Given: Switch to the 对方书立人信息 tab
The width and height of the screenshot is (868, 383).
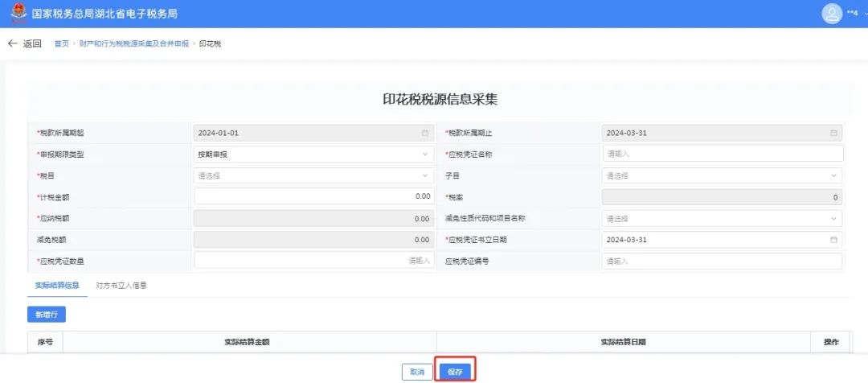Looking at the screenshot, I should pos(121,286).
